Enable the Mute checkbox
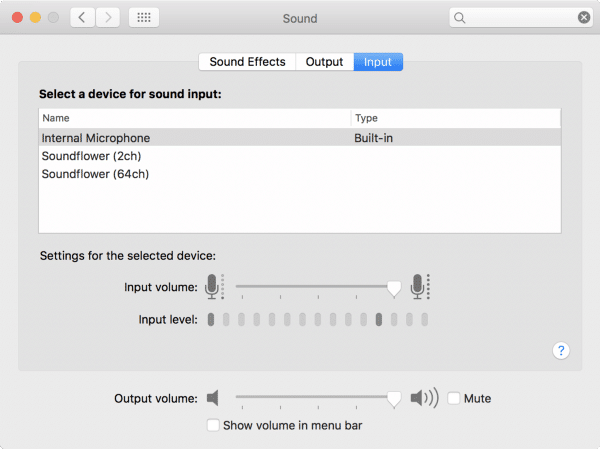The image size is (600, 449). pos(454,398)
